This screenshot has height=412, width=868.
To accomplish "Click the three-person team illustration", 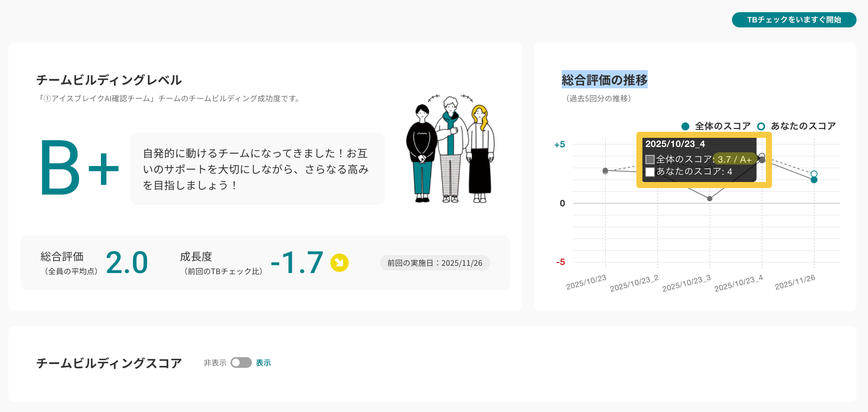I will pyautogui.click(x=450, y=149).
